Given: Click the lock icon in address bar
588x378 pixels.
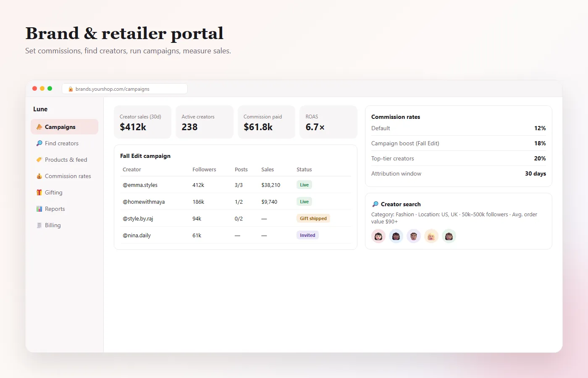Looking at the screenshot, I should tap(71, 89).
